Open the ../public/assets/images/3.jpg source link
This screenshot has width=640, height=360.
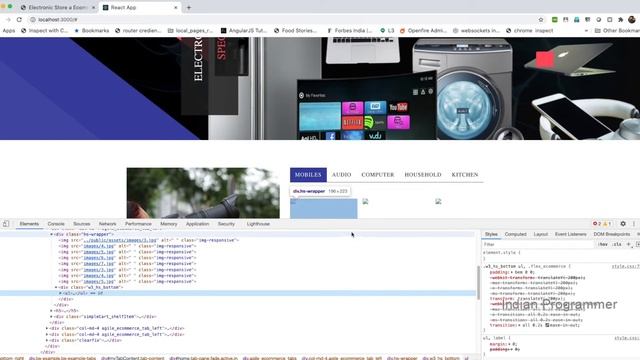point(120,240)
